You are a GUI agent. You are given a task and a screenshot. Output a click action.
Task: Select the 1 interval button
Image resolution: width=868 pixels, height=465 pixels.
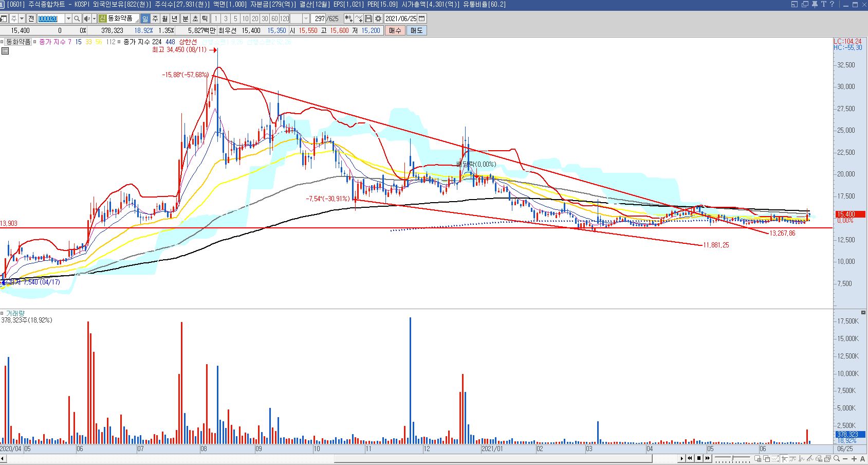[x=216, y=19]
